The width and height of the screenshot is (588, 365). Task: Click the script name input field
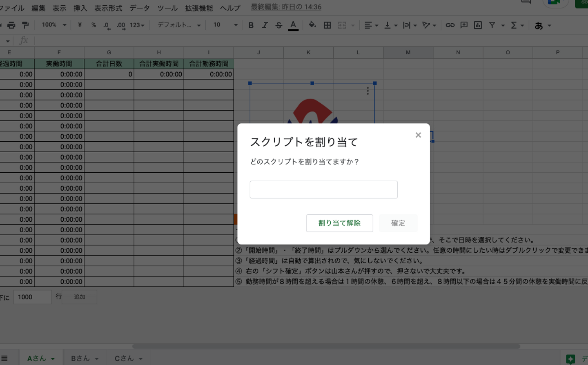point(323,190)
